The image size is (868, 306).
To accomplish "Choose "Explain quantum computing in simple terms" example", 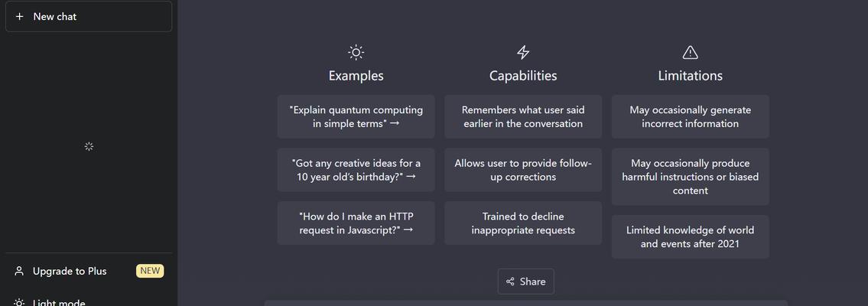I will 356,117.
